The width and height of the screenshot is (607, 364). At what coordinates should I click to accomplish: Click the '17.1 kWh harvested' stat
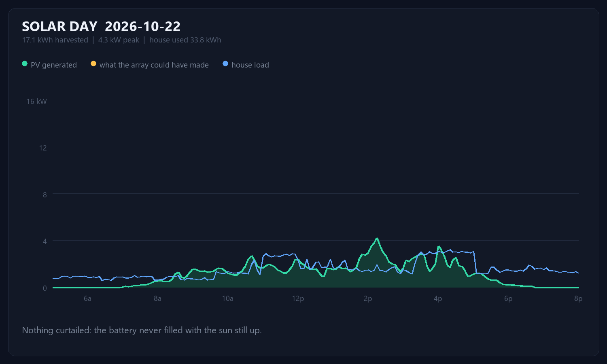click(55, 40)
